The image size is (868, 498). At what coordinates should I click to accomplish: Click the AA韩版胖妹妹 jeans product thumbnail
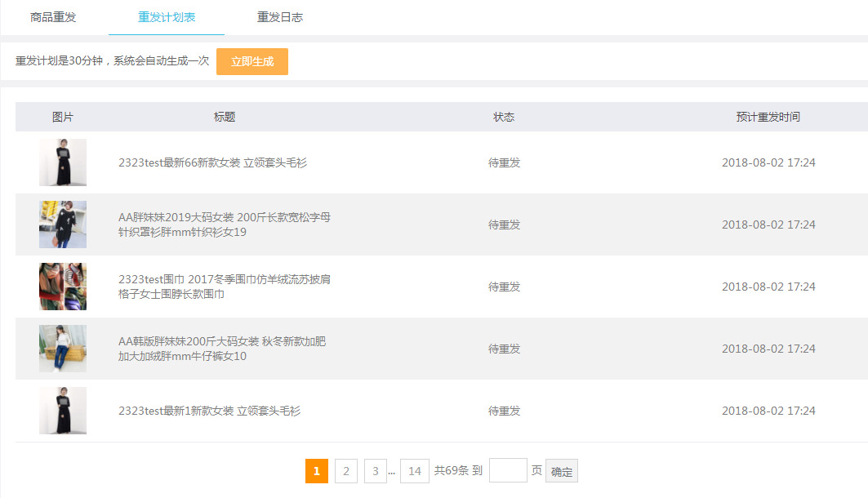coord(63,349)
